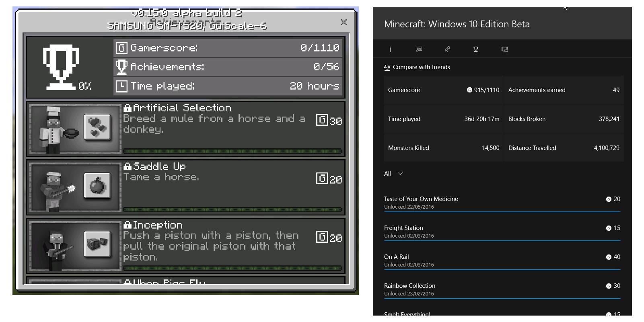Click the G icon on Taste of Your Own Medicine
The image size is (644, 322).
(x=609, y=199)
